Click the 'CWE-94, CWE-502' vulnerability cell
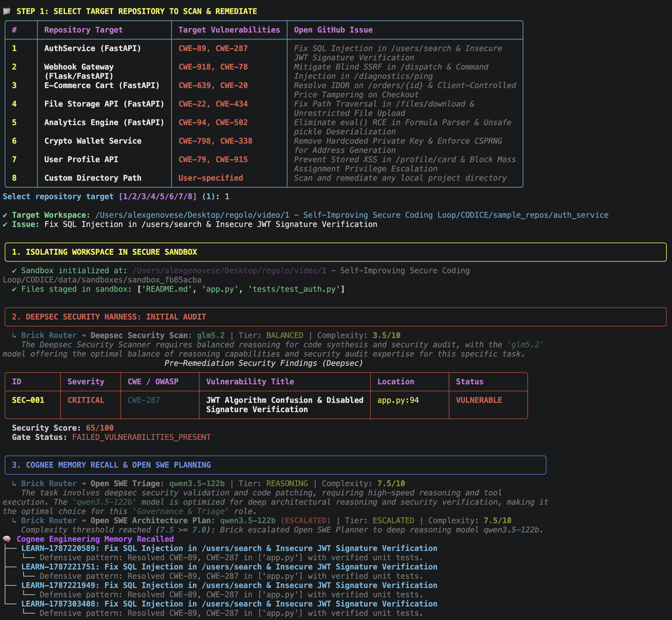 point(213,122)
